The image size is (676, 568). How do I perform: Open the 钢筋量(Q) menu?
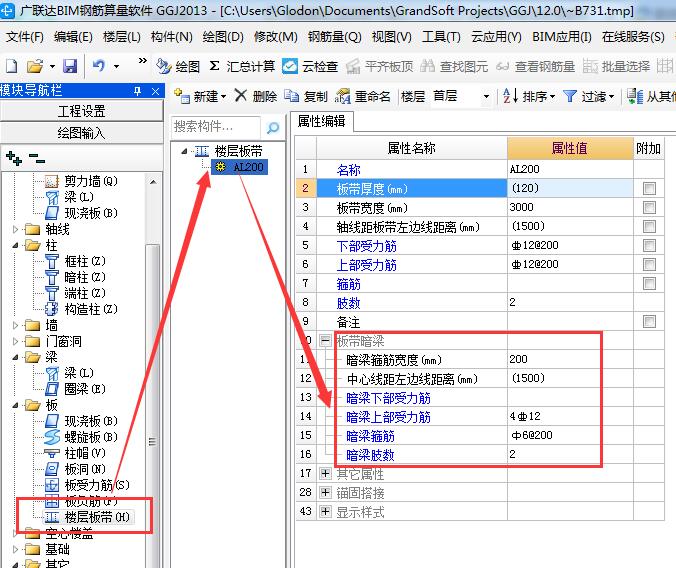point(335,37)
